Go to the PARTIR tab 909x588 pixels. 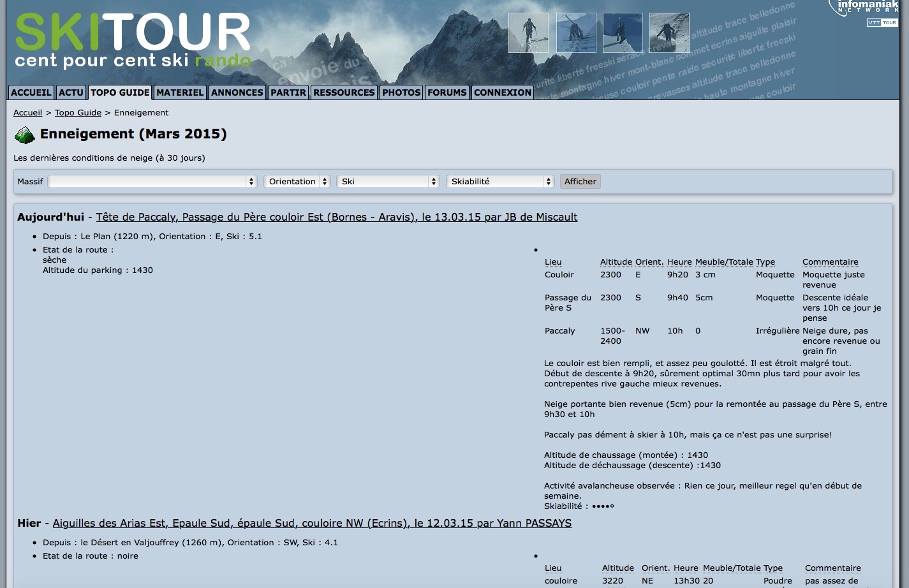pyautogui.click(x=288, y=92)
